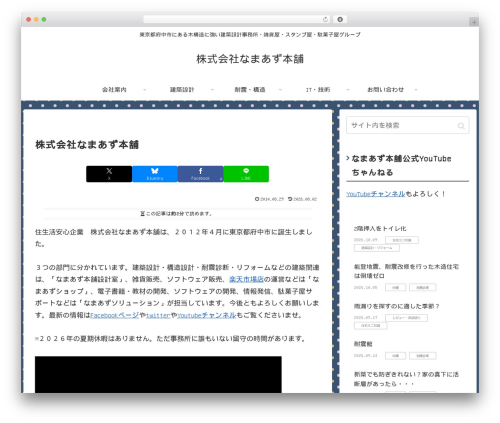This screenshot has height=423, width=500.
Task: Click the black embedded video area
Action: 158,374
